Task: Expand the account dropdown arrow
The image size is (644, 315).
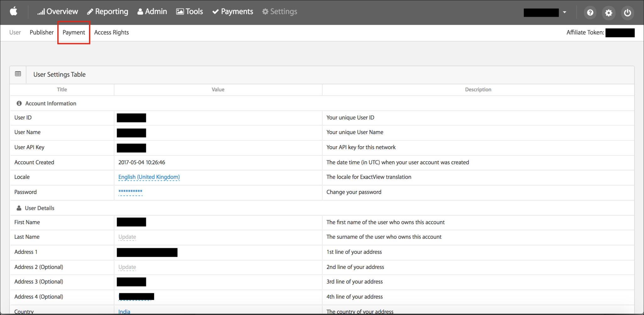Action: click(564, 13)
